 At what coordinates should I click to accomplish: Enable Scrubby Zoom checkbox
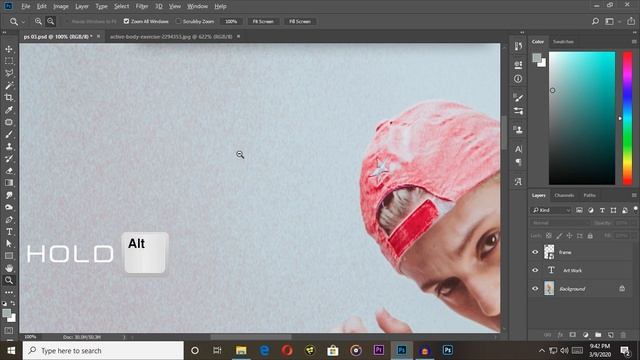click(178, 21)
